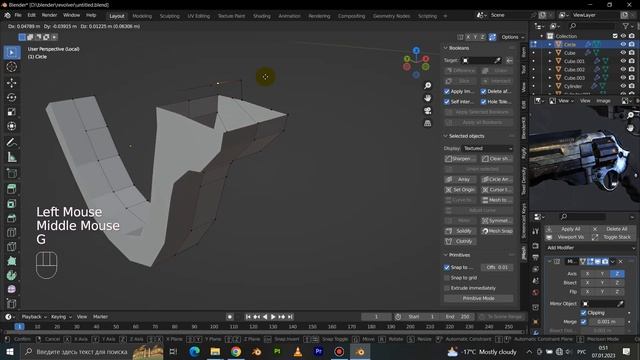Click Mirror modifier Axis Z button
Screen dimensions: 640x360
[x=617, y=274]
